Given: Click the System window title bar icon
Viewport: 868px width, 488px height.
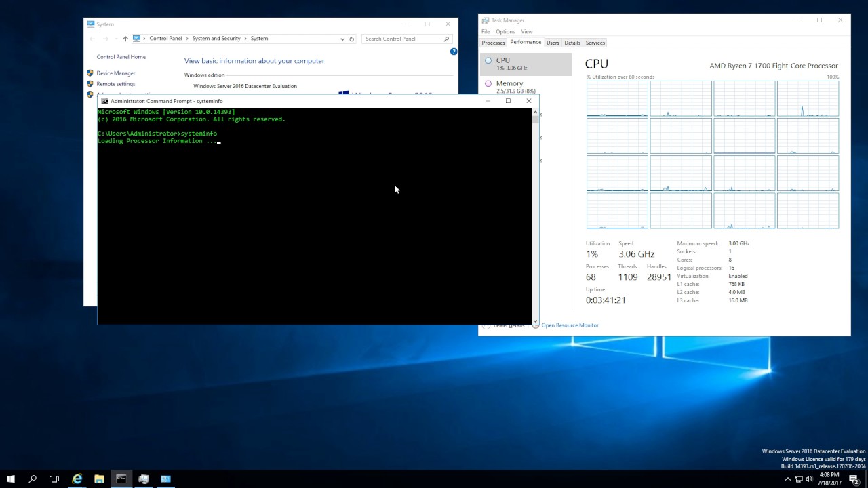Looking at the screenshot, I should (91, 24).
